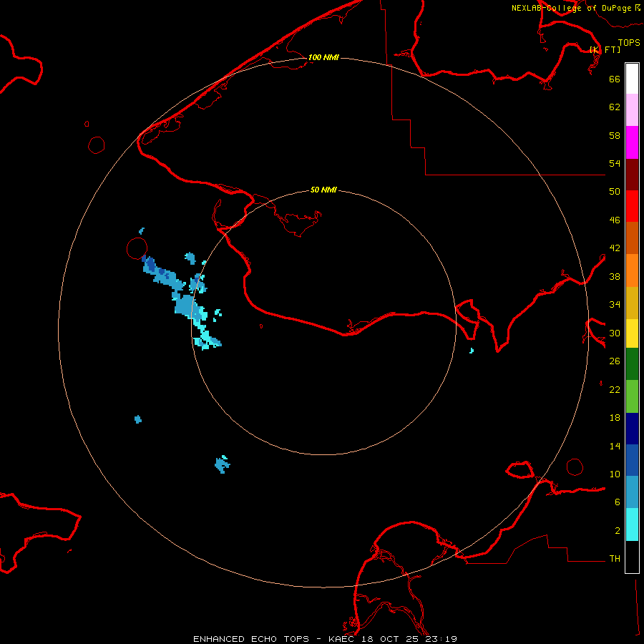
Task: Click the "NEXLAB-College of DuPage" credit text
Action: tap(571, 8)
